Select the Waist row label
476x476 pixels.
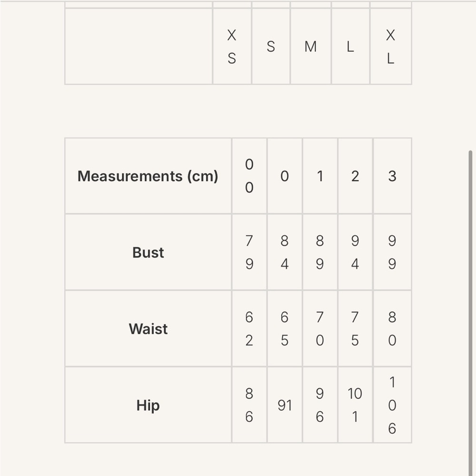click(x=148, y=329)
